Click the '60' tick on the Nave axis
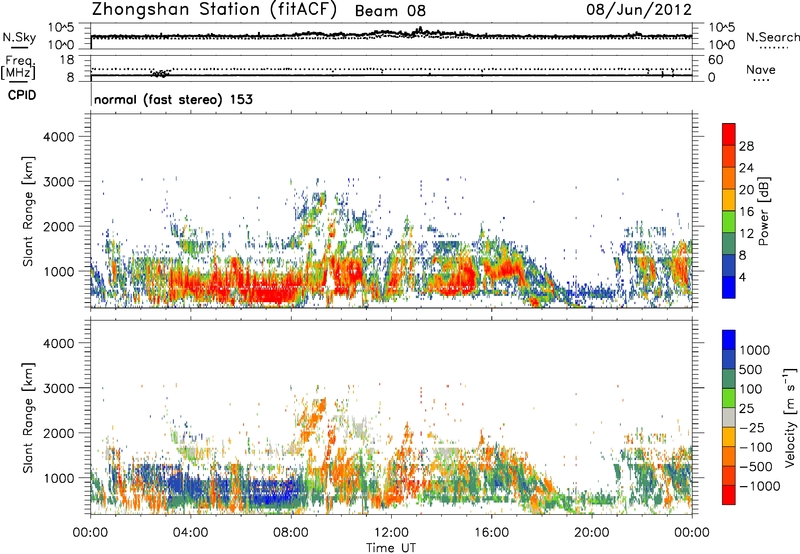The width and height of the screenshot is (800, 554). point(715,60)
